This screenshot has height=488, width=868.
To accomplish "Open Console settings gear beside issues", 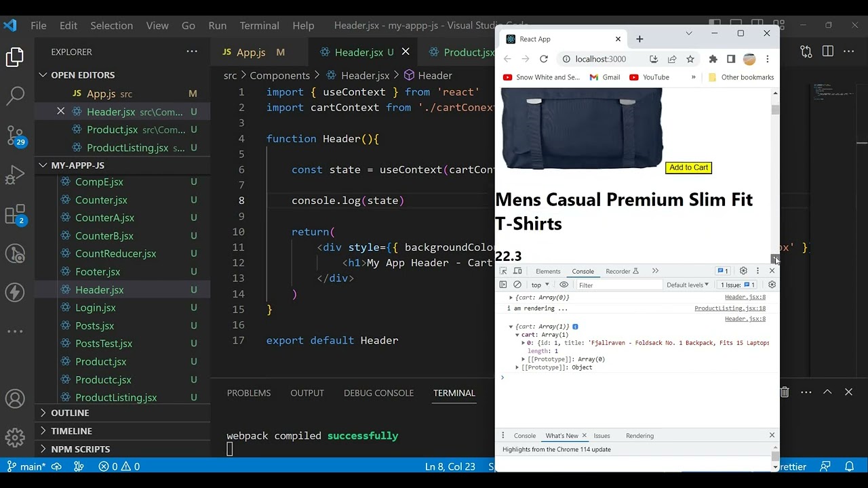I will [x=772, y=285].
